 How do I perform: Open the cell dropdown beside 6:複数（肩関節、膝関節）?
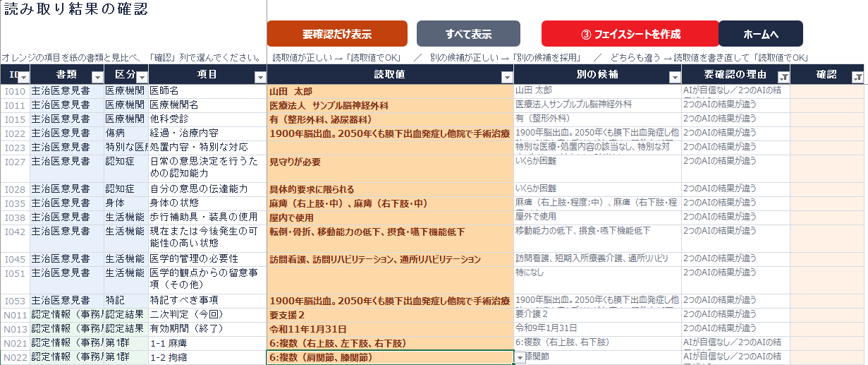point(520,358)
